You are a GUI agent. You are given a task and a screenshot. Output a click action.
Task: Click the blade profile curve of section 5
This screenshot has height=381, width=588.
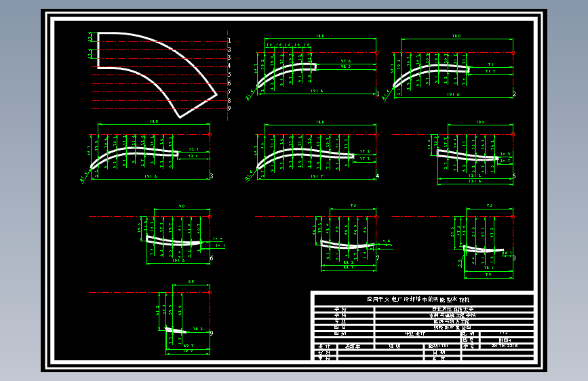point(468,156)
